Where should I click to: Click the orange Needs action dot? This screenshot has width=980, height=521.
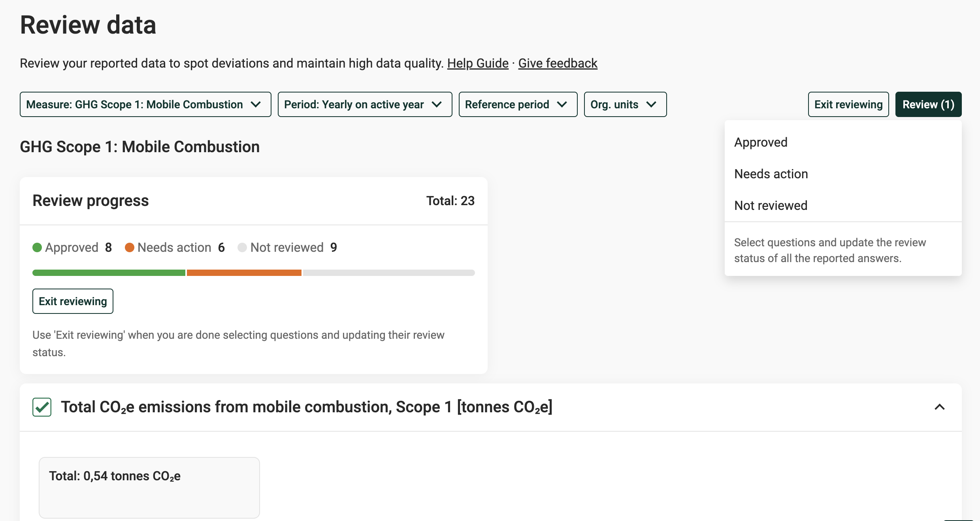tap(130, 247)
